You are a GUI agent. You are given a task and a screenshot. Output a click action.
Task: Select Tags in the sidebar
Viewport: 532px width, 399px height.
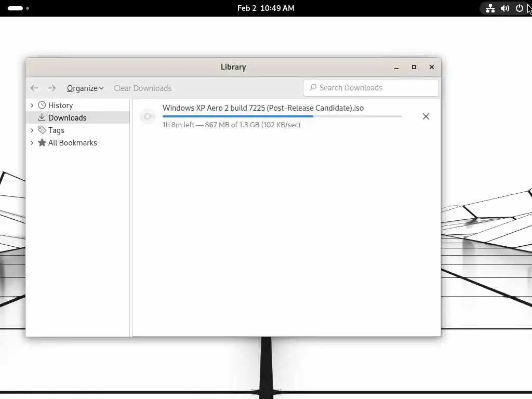pyautogui.click(x=56, y=130)
